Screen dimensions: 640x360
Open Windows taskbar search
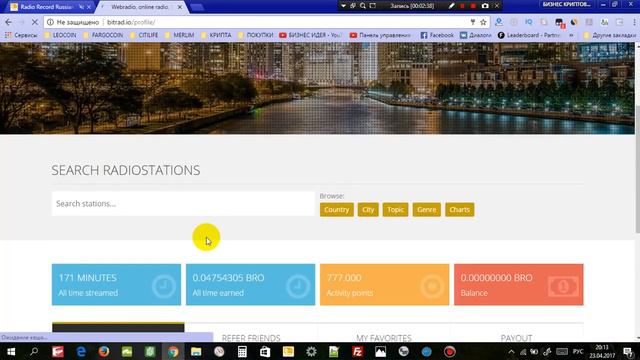click(x=34, y=351)
